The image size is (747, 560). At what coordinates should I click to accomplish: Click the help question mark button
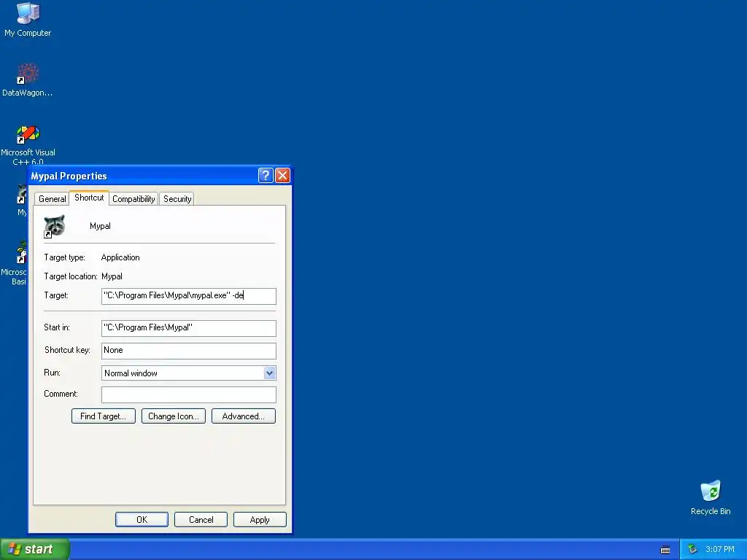[x=266, y=175]
